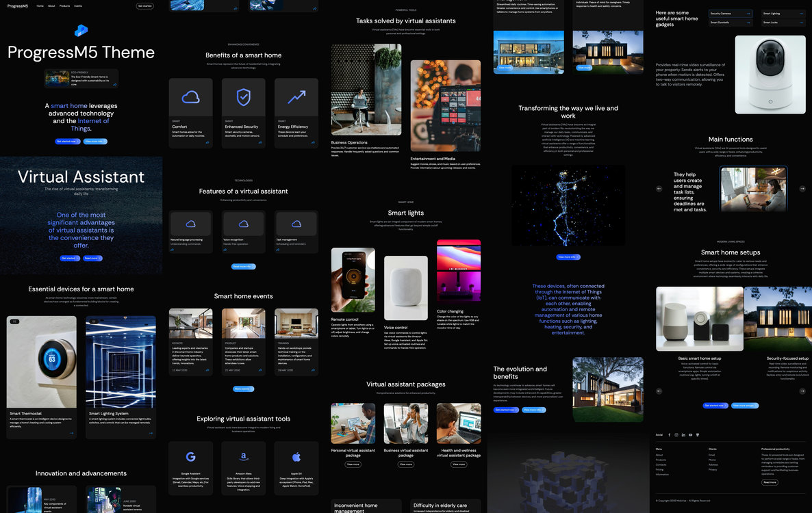Click the Energy Efficiency trend arrow icon
812x513 pixels.
tap(296, 98)
